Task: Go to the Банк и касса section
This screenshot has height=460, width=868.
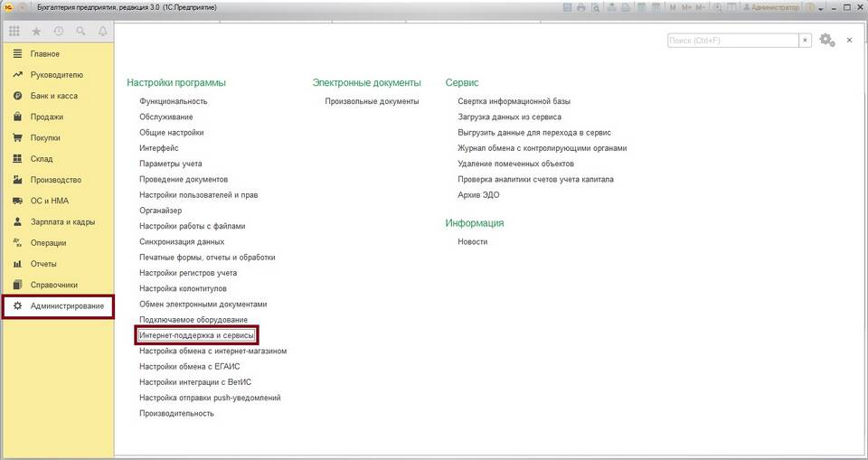Action: (54, 96)
